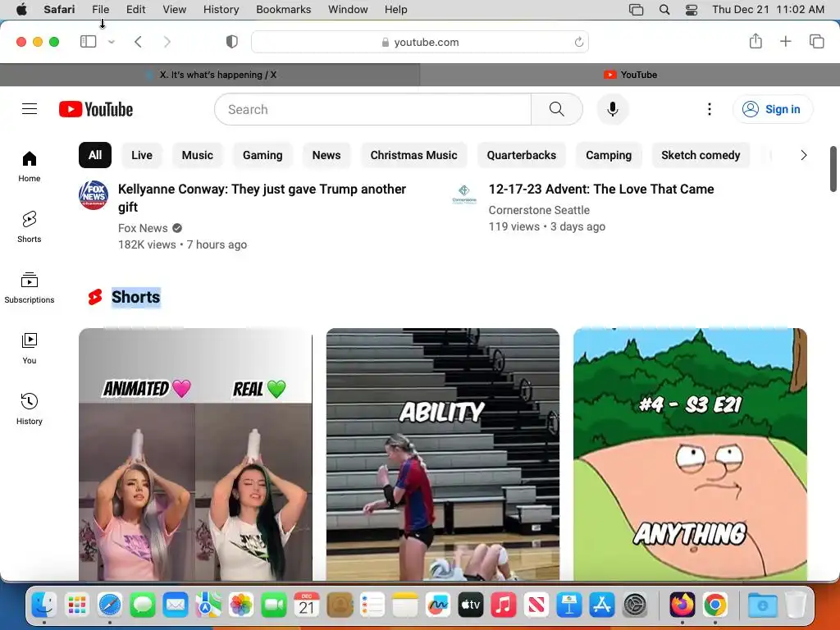Open Cornerstone Seattle channel link
Viewport: 840px width, 630px height.
click(x=539, y=210)
